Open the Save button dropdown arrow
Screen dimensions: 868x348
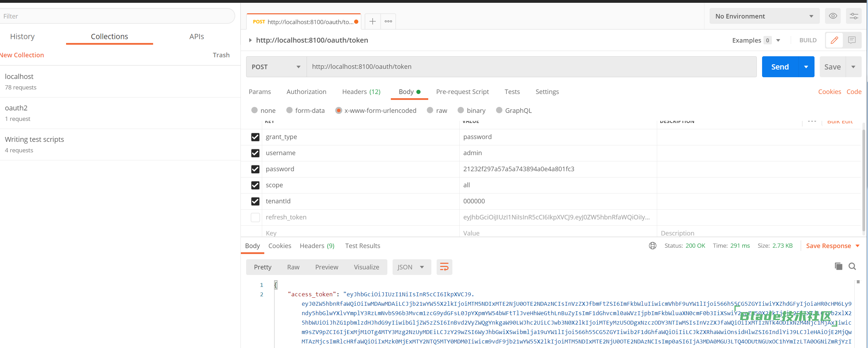pyautogui.click(x=853, y=67)
